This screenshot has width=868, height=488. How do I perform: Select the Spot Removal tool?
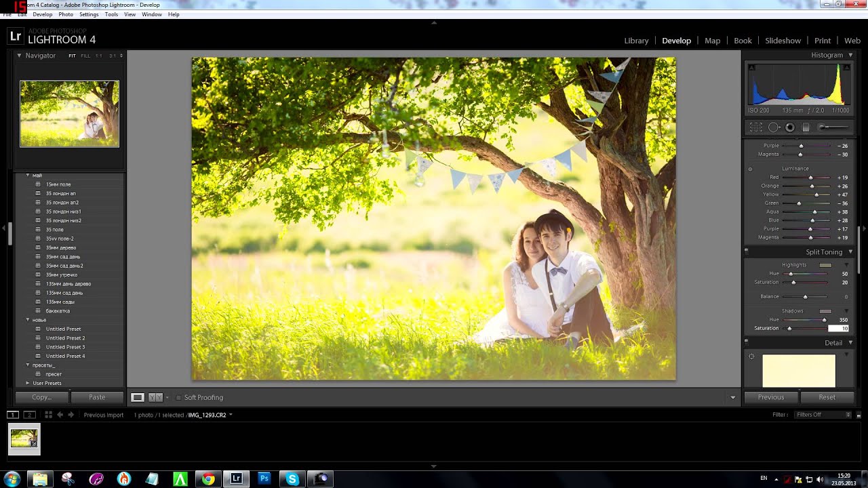773,127
